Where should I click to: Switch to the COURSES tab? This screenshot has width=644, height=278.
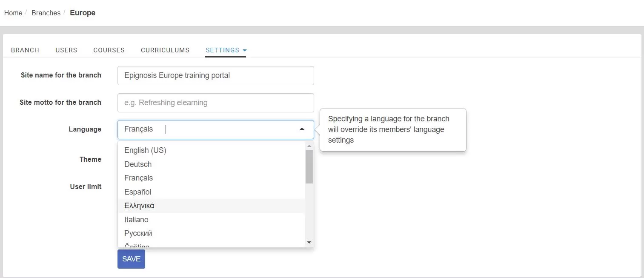tap(109, 50)
